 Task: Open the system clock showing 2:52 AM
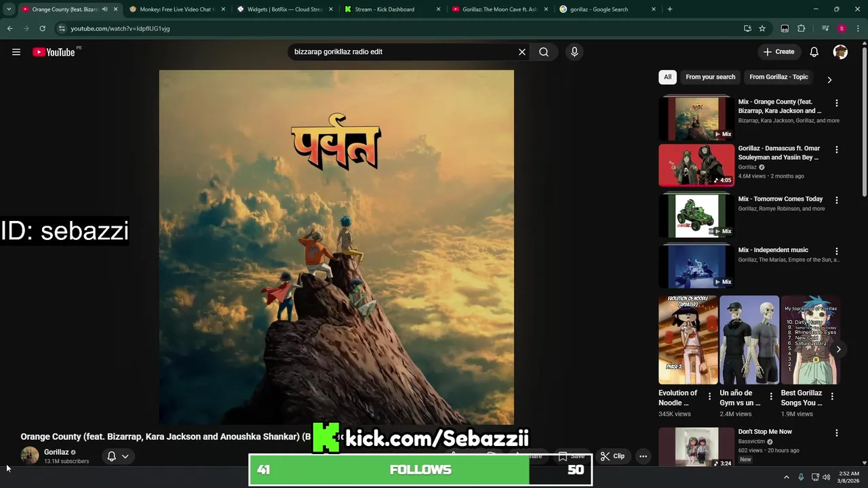[x=848, y=477]
